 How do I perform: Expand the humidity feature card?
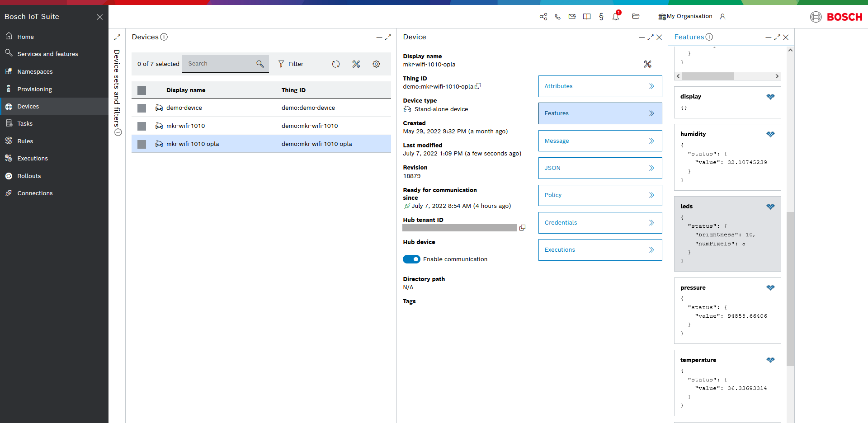pos(771,134)
